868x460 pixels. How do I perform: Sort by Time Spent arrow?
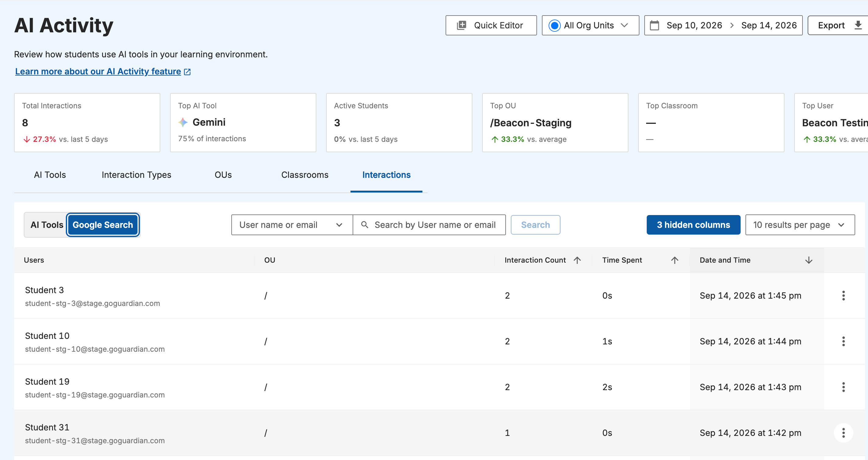(x=674, y=260)
